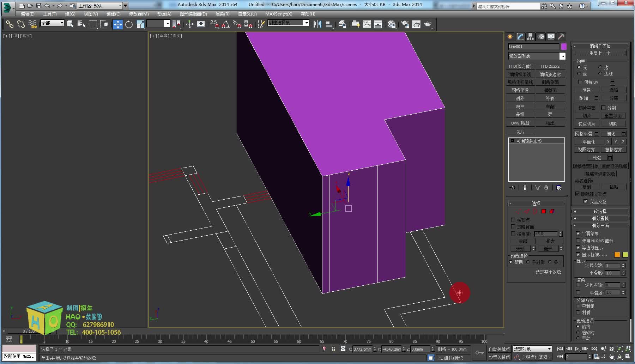Click the orange cage color swatch
The height and width of the screenshot is (364, 635).
click(x=617, y=255)
